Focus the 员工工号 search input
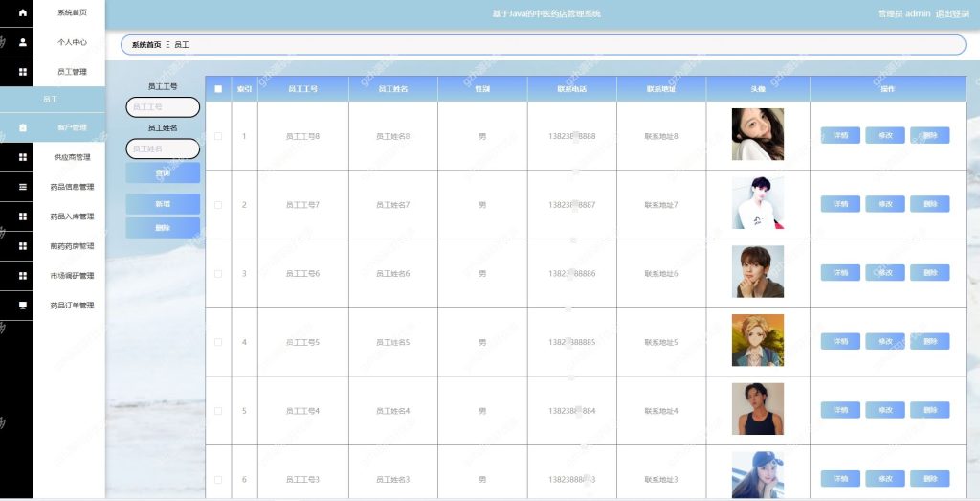980x501 pixels. coord(163,107)
